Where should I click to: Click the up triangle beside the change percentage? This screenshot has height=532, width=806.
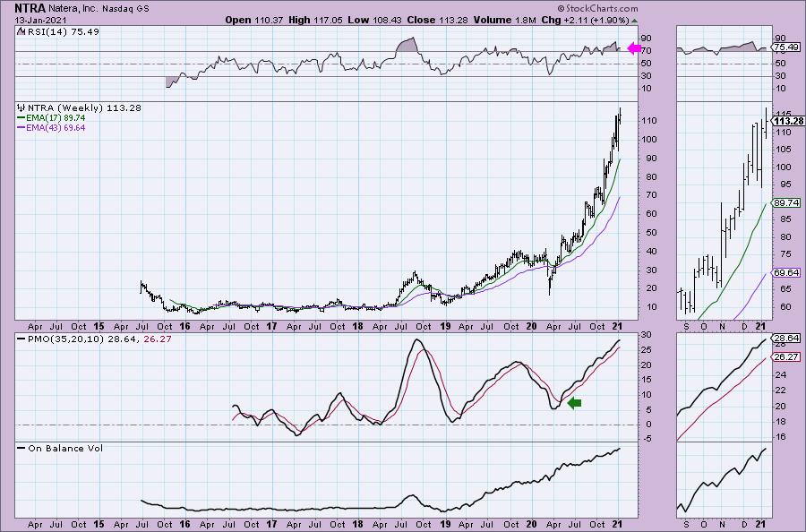(x=634, y=21)
